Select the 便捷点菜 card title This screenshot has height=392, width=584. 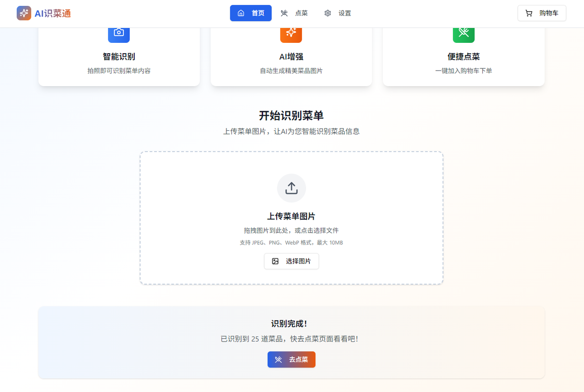464,57
